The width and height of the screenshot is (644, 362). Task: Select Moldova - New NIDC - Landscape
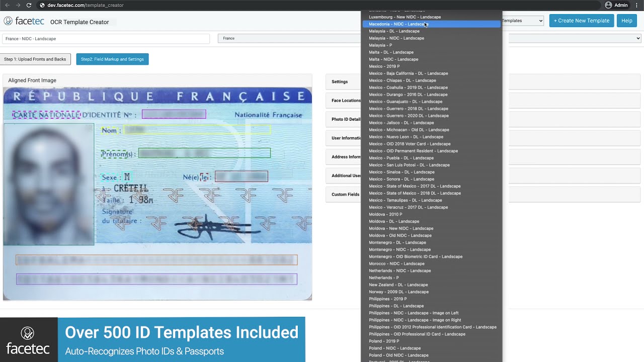[x=432, y=228]
